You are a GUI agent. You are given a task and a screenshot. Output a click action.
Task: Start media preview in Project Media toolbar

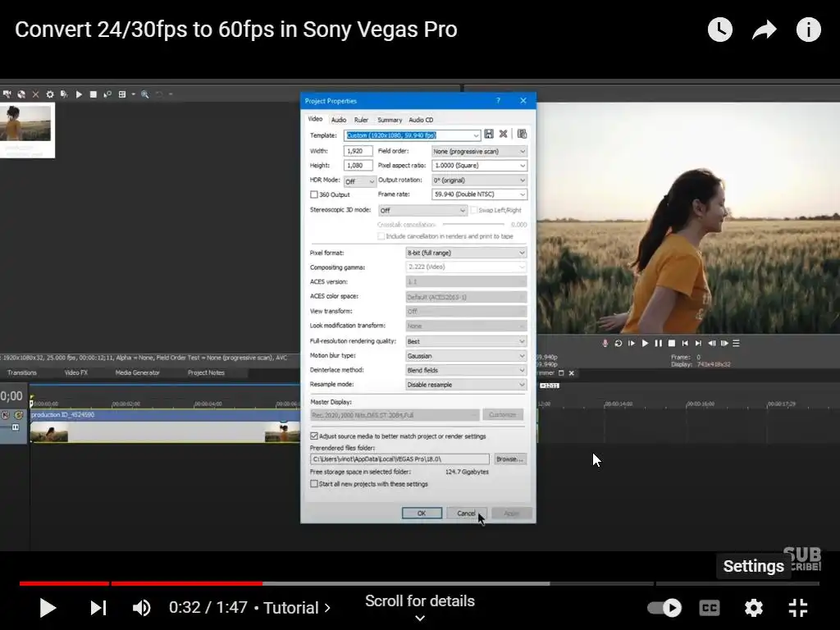[x=79, y=94]
